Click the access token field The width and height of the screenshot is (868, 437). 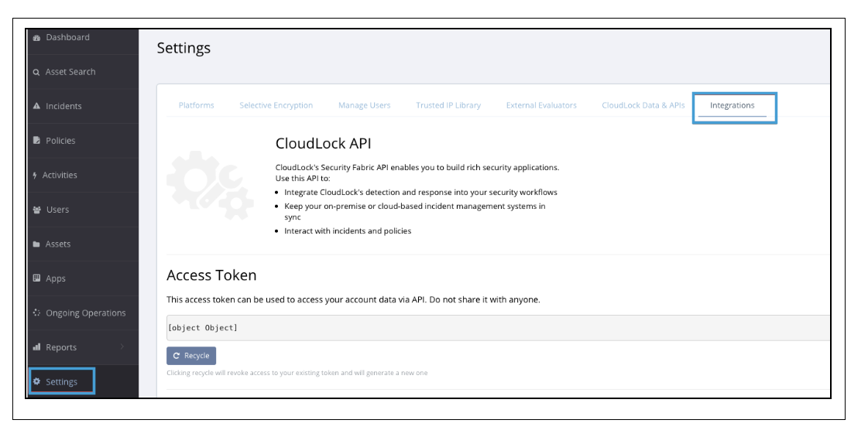498,327
